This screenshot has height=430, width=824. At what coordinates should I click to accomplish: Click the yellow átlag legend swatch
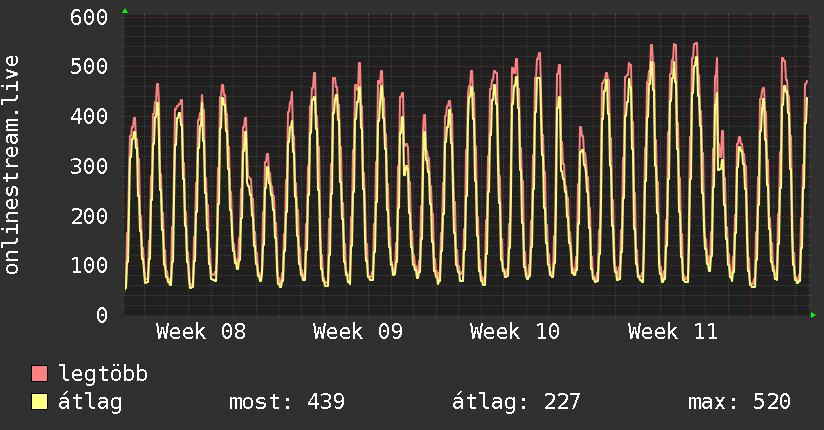tap(40, 402)
